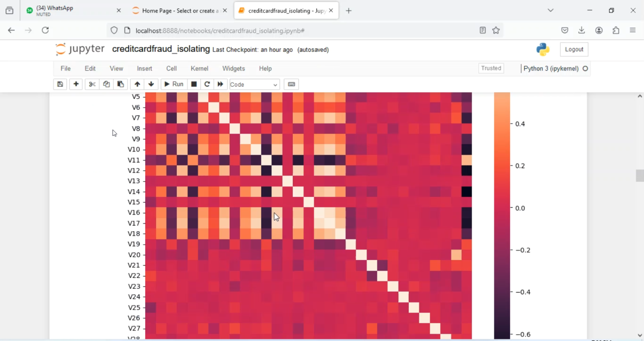Expand the browser tab list chevron
This screenshot has height=341, width=644.
tap(550, 10)
